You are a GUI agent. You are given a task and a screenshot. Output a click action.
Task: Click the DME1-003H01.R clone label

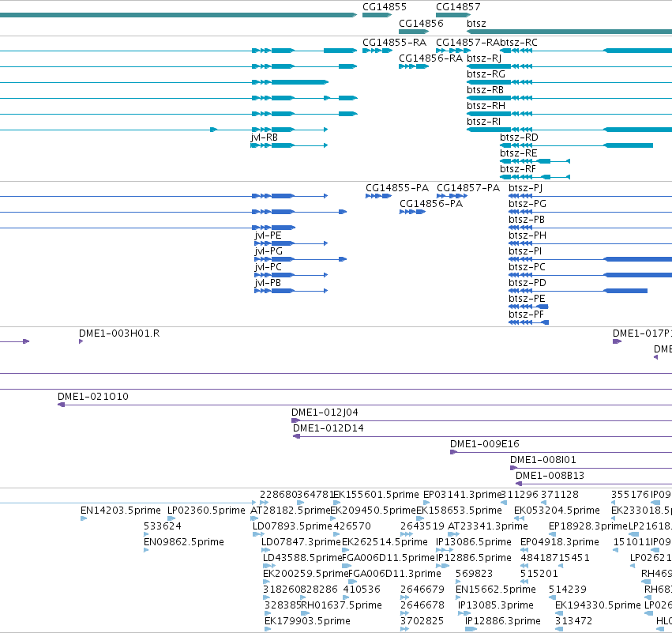click(119, 333)
